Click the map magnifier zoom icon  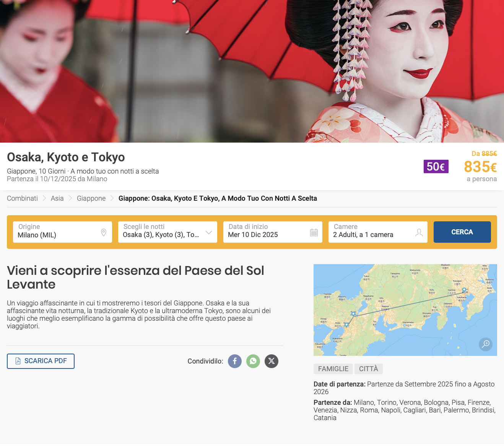(x=486, y=344)
